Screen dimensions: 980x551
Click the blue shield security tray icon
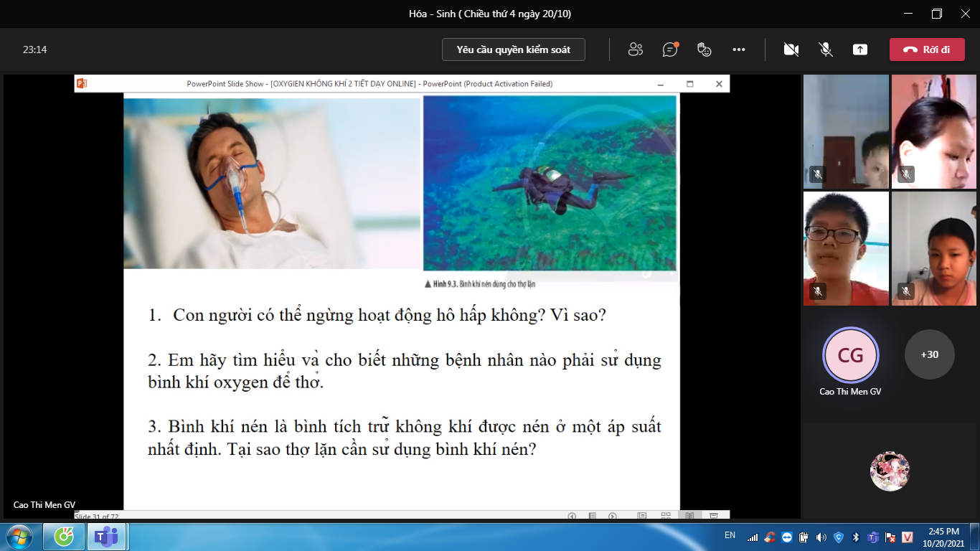coord(839,537)
